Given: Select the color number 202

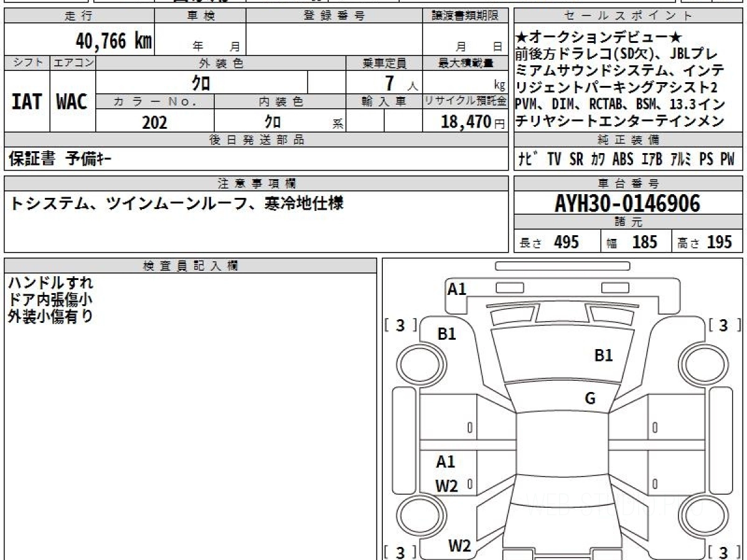Looking at the screenshot, I should (154, 122).
